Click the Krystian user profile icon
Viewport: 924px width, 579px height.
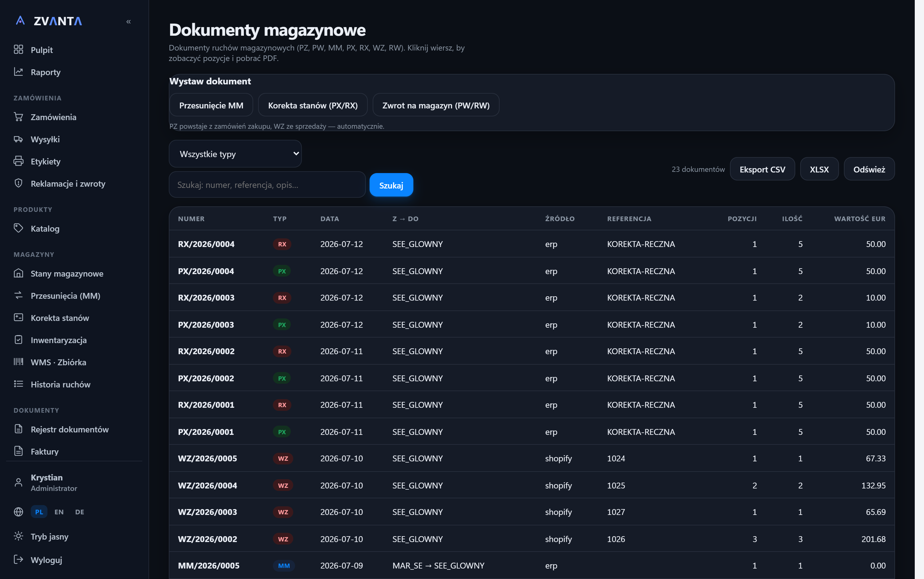click(x=18, y=483)
